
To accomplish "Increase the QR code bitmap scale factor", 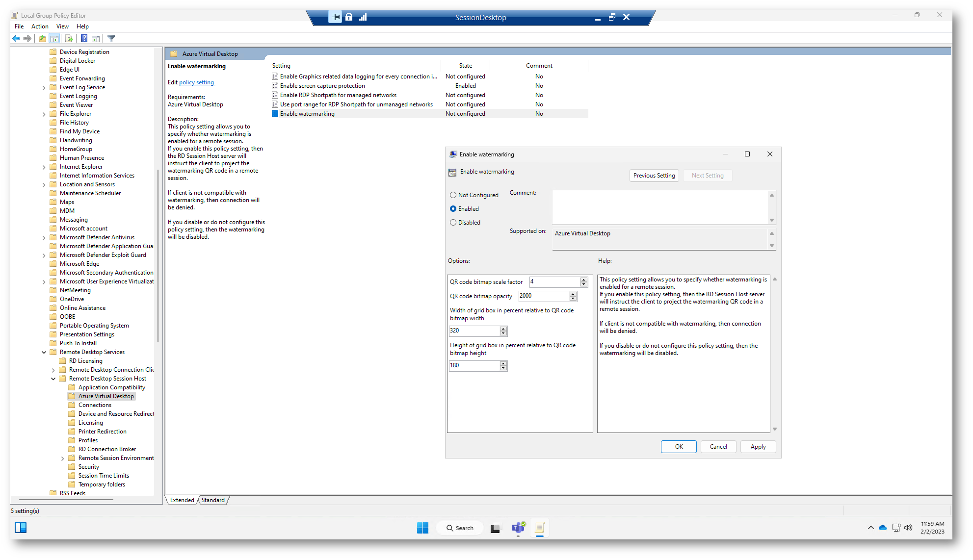I will point(584,280).
